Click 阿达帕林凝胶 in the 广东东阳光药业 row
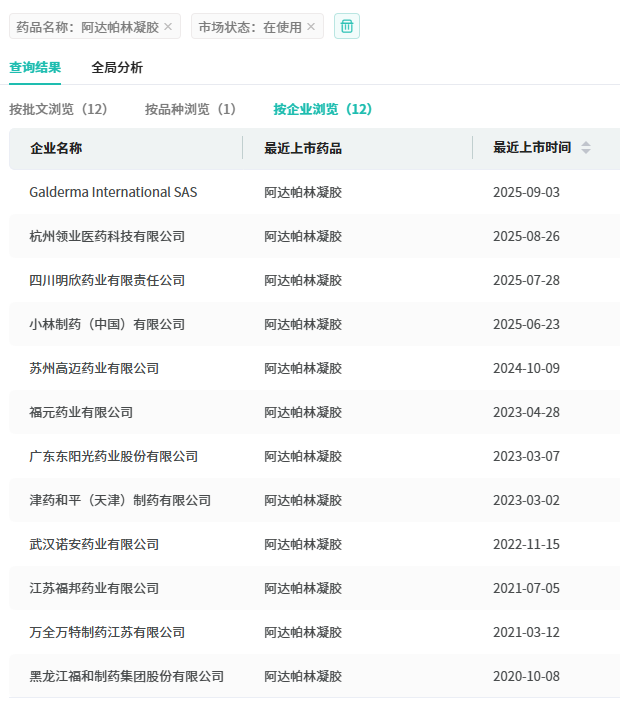620x714 pixels. click(x=303, y=456)
